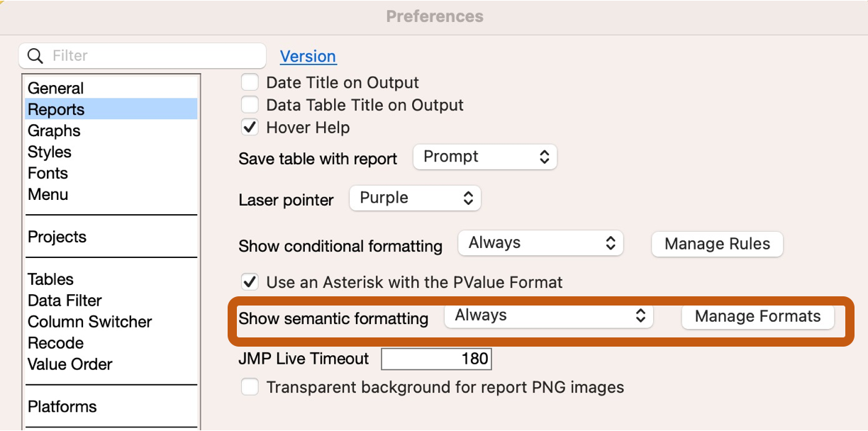Open the Show conditional formatting dropdown
The width and height of the screenshot is (868, 431).
pyautogui.click(x=540, y=242)
